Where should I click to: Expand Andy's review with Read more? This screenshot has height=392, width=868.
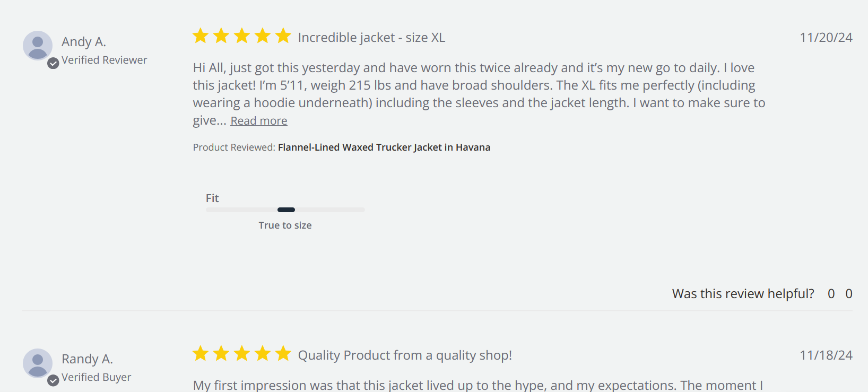point(259,121)
